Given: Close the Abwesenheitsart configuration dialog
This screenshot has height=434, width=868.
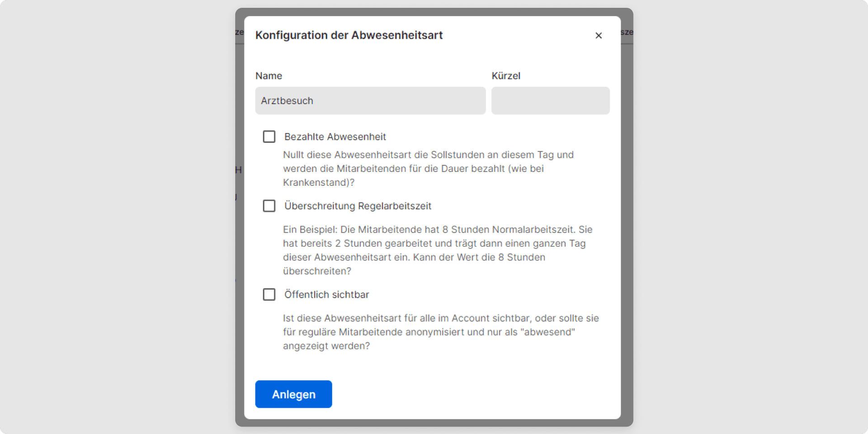Looking at the screenshot, I should click(598, 35).
